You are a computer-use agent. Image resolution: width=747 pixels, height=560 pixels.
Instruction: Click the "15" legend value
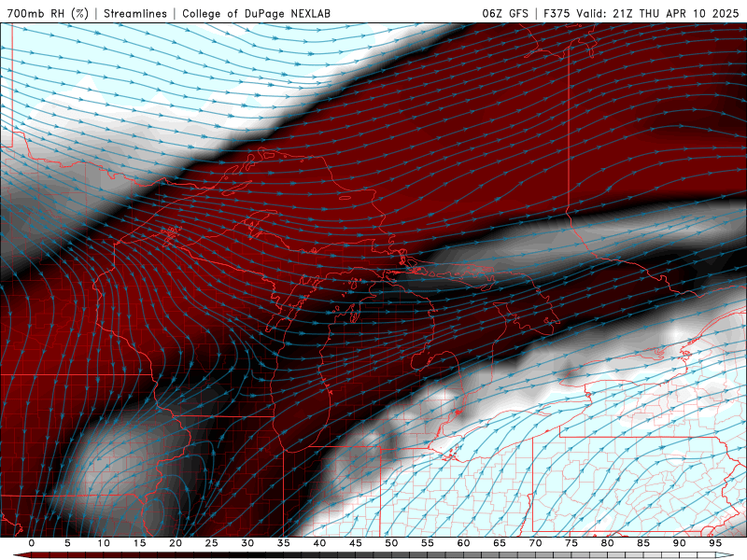click(139, 543)
